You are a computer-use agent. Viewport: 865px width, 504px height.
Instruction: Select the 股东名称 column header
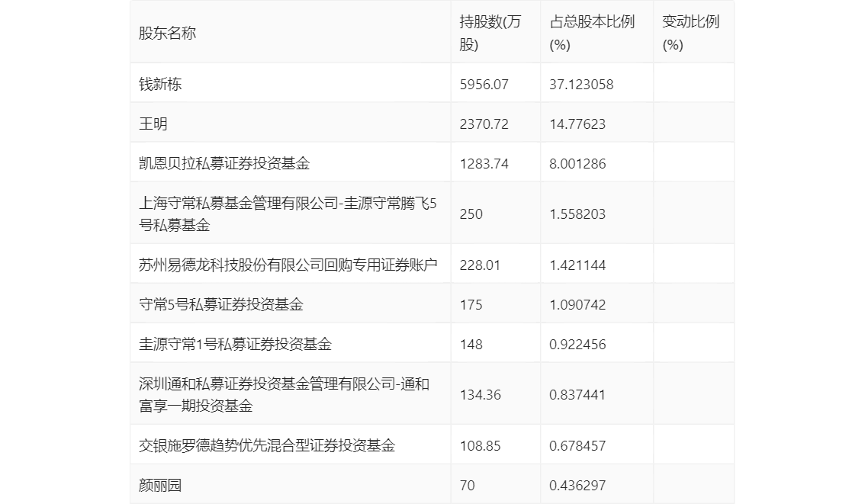coord(167,33)
